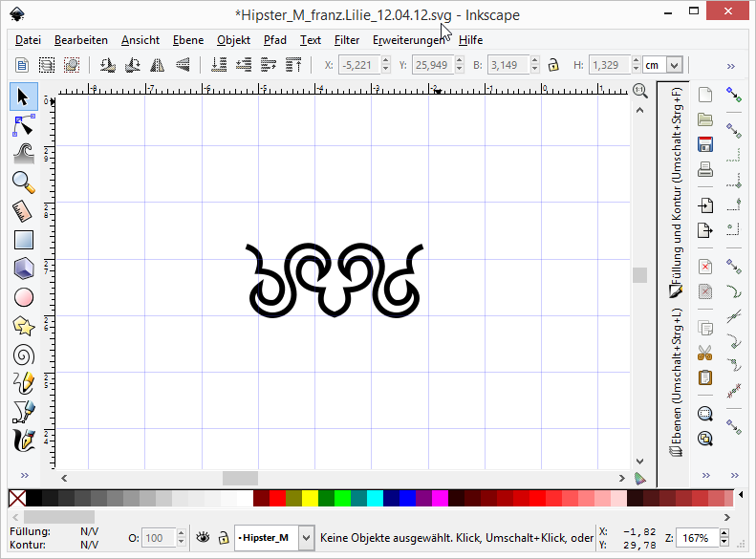756x559 pixels.
Task: Expand hidden toolbox tools at bottom left
Action: 24,475
